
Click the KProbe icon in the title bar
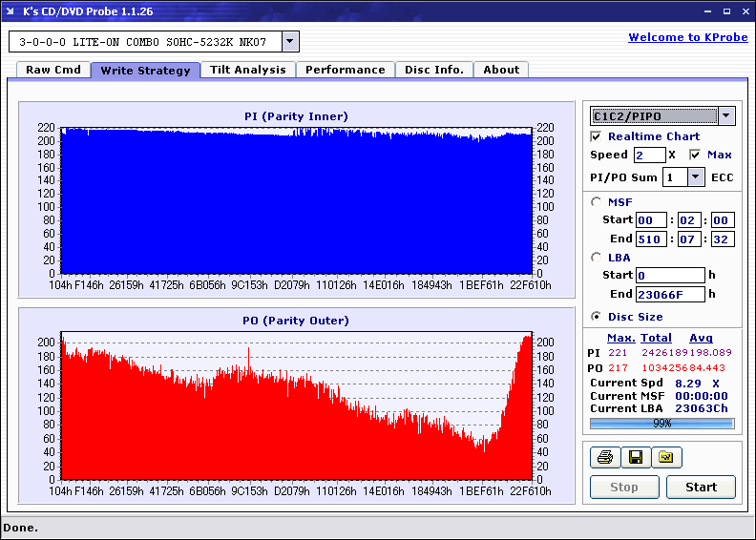[11, 9]
